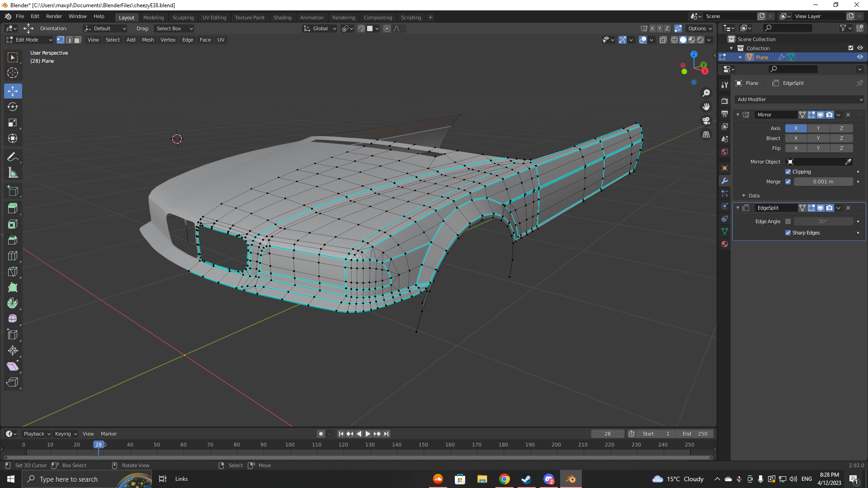Select the Knife tool in toolbar
The height and width of the screenshot is (488, 868).
pyautogui.click(x=13, y=272)
